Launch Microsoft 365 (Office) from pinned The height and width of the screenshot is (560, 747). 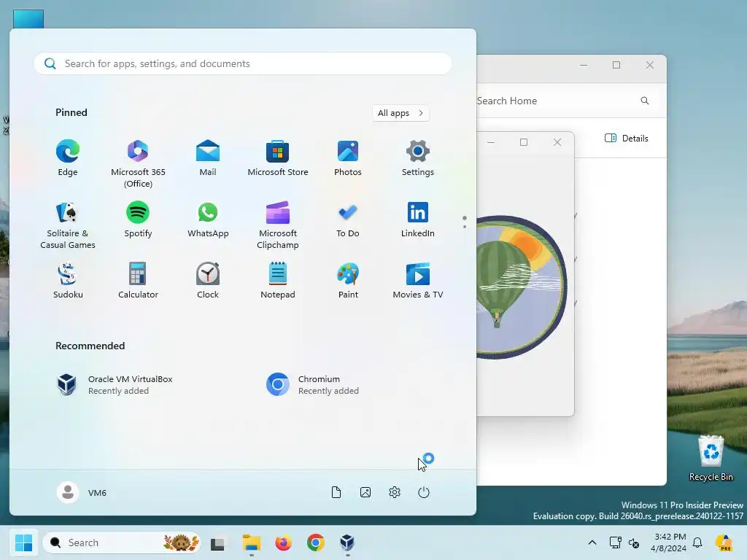pos(138,164)
